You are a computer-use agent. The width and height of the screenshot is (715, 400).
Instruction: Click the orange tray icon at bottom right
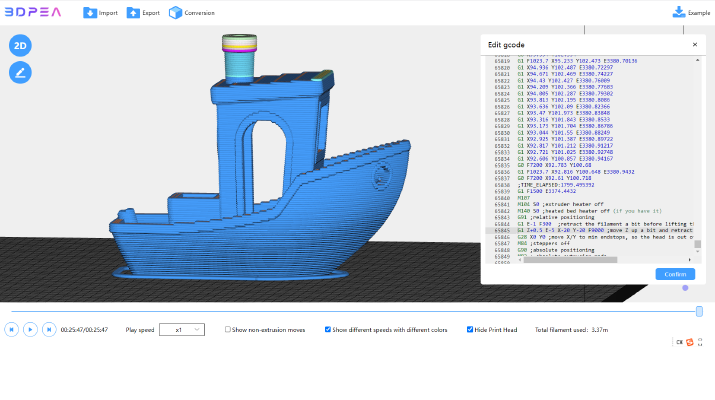tap(689, 342)
